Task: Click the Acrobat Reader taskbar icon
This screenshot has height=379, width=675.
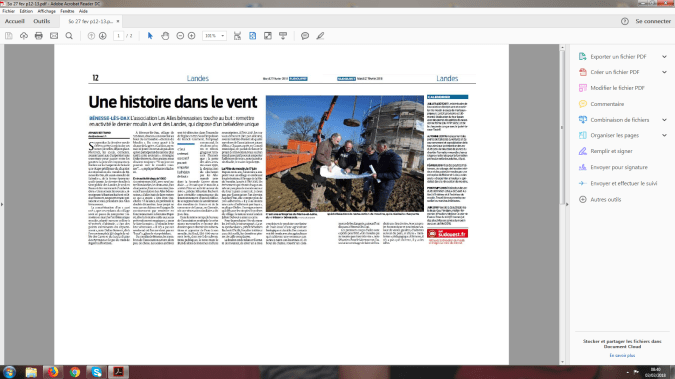Action: [118, 372]
